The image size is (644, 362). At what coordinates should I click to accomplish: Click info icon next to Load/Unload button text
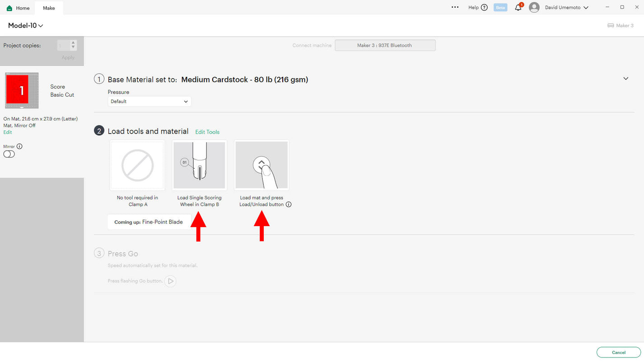click(289, 204)
